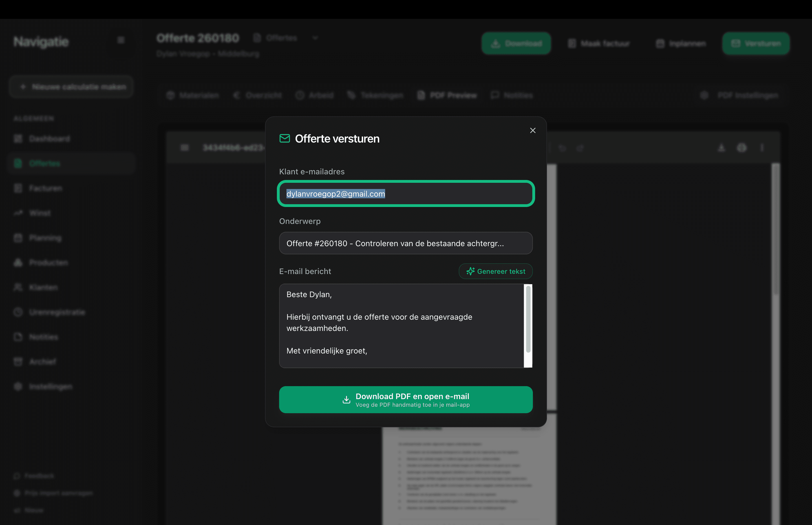Open the more options menu in the PDF viewer
This screenshot has width=812, height=525.
pos(762,148)
